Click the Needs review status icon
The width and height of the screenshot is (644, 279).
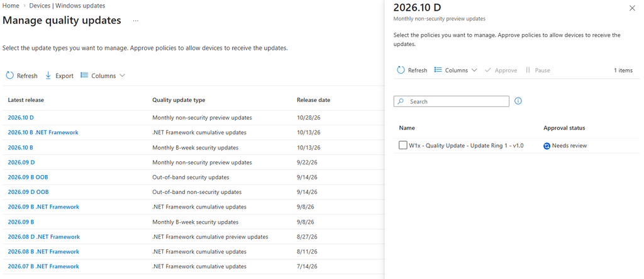pos(547,145)
